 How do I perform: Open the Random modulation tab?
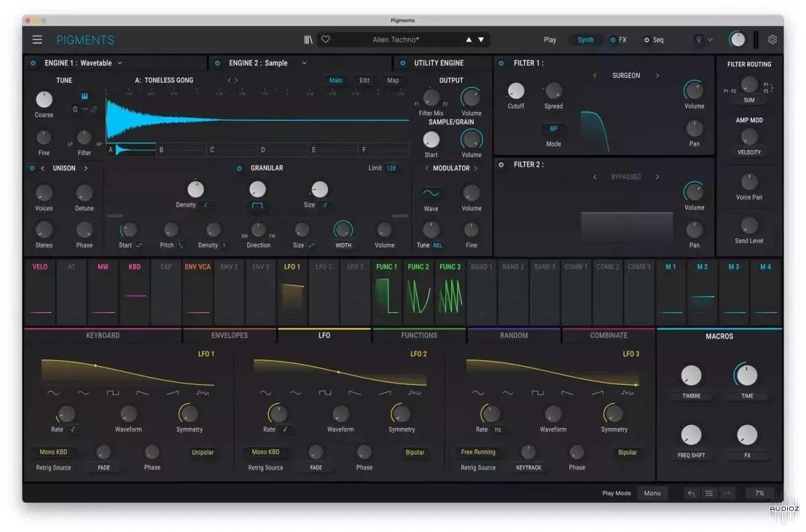pyautogui.click(x=514, y=335)
